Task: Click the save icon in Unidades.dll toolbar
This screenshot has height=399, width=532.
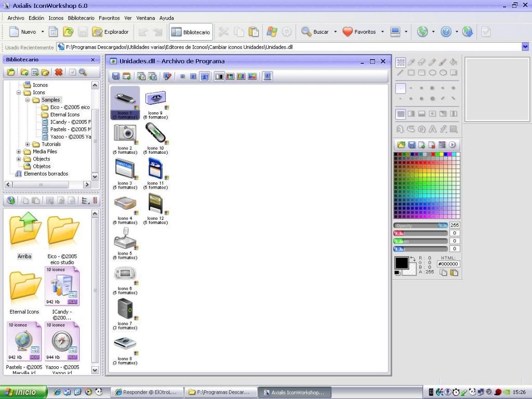Action: point(116,76)
